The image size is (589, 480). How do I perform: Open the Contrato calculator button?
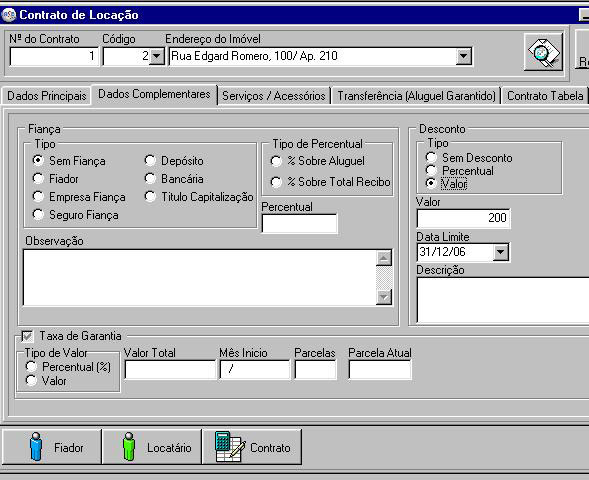tap(252, 447)
